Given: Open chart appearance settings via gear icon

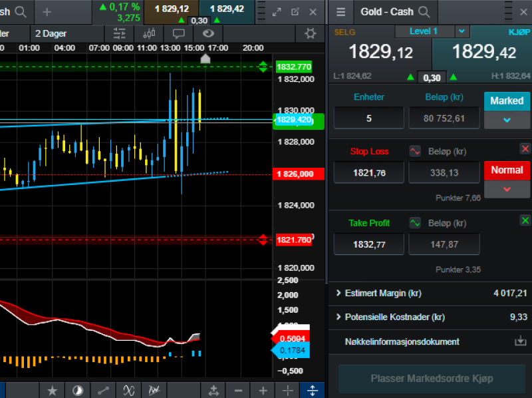Looking at the screenshot, I should [310, 33].
